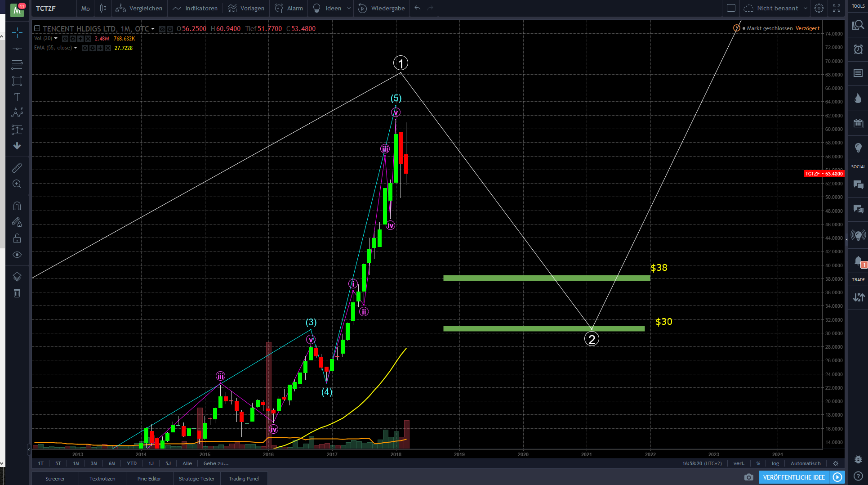The height and width of the screenshot is (485, 868).
Task: Create an Alarm from the toolbar
Action: [289, 8]
